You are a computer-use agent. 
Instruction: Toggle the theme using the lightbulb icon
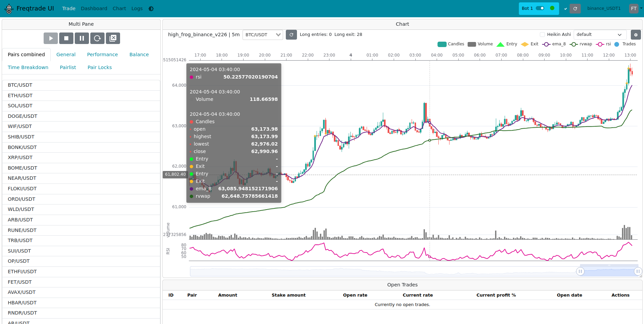click(x=151, y=8)
